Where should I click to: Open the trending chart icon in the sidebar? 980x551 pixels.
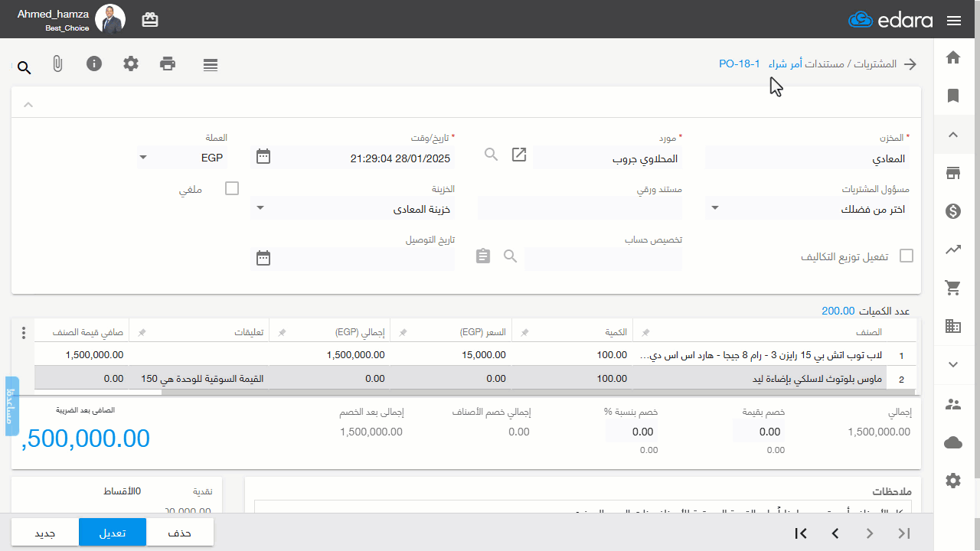(x=953, y=249)
